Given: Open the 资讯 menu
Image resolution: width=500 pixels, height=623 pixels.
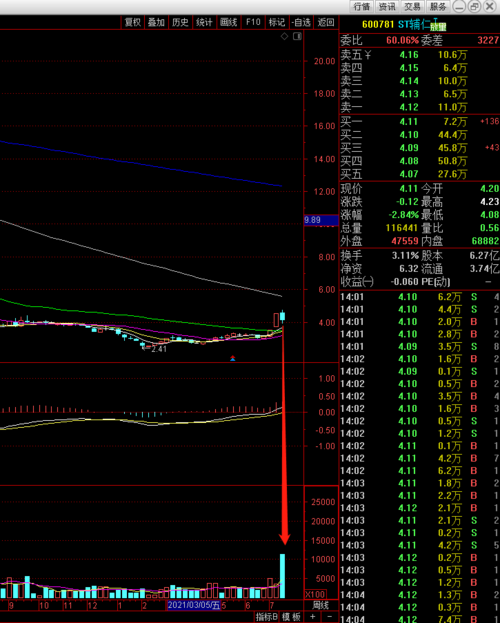Looking at the screenshot, I should [387, 7].
